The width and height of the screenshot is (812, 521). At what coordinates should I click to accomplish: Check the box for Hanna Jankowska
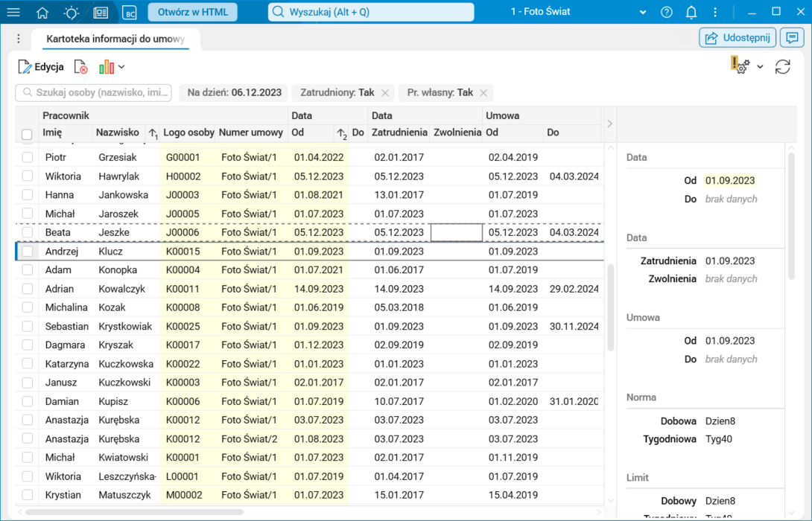pos(27,195)
